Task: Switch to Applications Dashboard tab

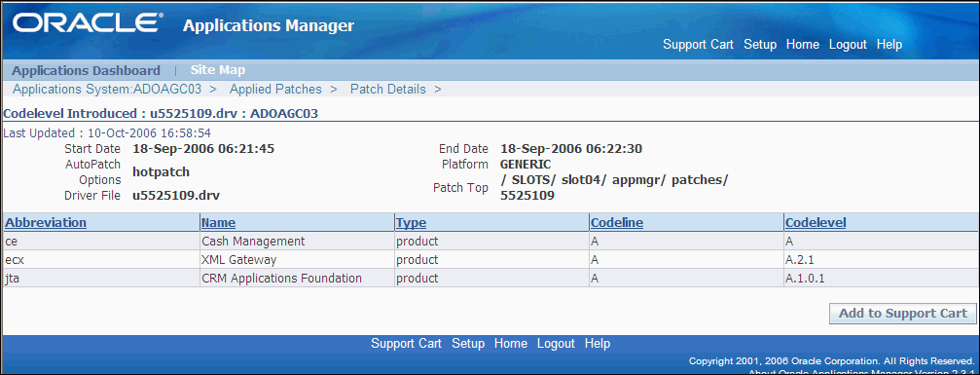Action: tap(86, 71)
